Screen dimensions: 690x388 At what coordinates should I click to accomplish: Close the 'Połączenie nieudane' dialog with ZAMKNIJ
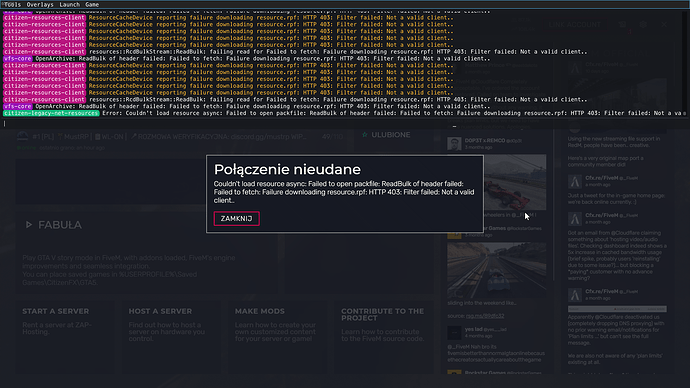pyautogui.click(x=236, y=219)
